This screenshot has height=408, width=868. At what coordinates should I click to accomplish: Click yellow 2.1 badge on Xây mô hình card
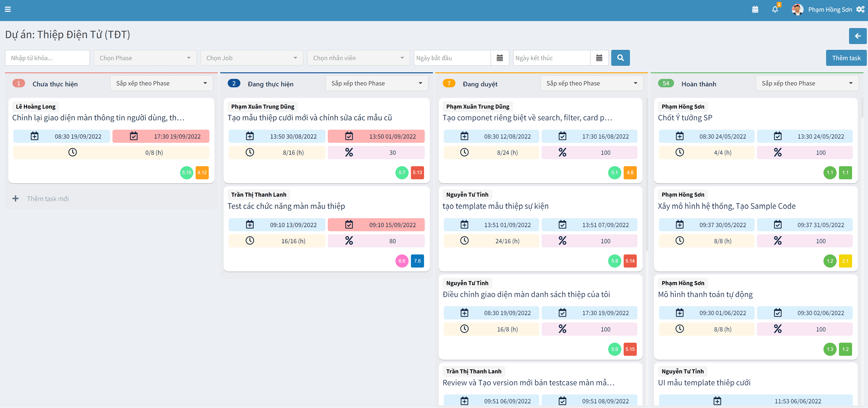pos(845,261)
